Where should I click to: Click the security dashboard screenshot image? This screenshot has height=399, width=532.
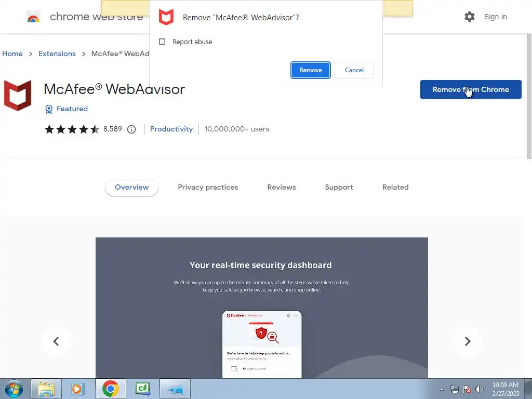(x=262, y=308)
